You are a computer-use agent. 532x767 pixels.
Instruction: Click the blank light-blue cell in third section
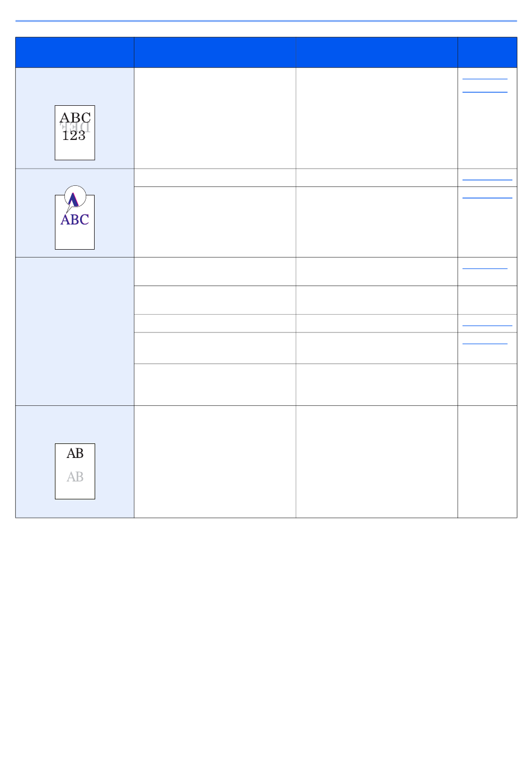coord(74,331)
